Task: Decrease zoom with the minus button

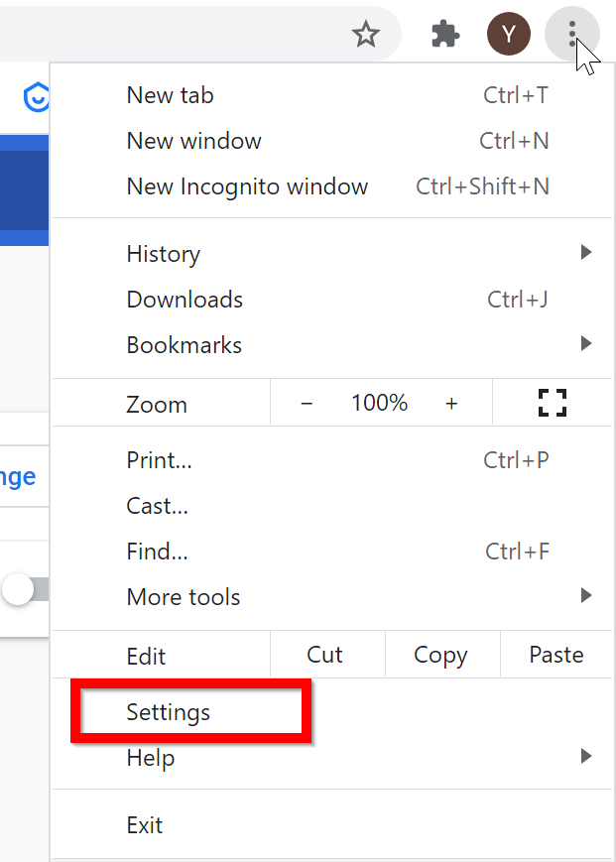Action: pos(307,403)
